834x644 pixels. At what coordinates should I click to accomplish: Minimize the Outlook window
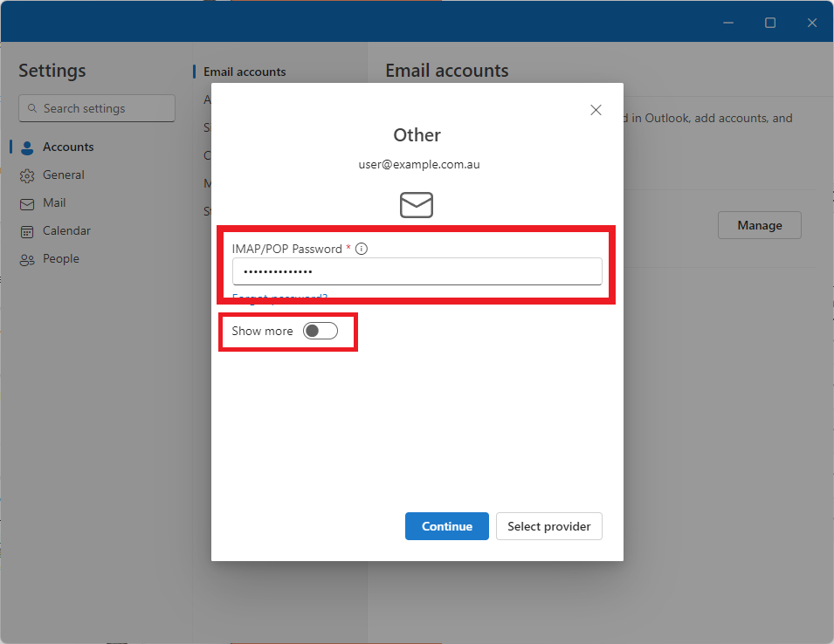(x=727, y=22)
